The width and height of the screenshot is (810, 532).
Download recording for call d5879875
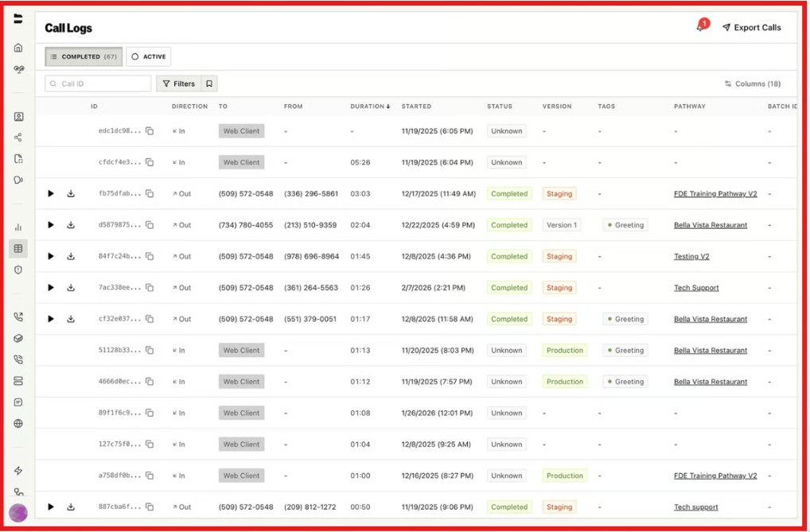pyautogui.click(x=71, y=225)
